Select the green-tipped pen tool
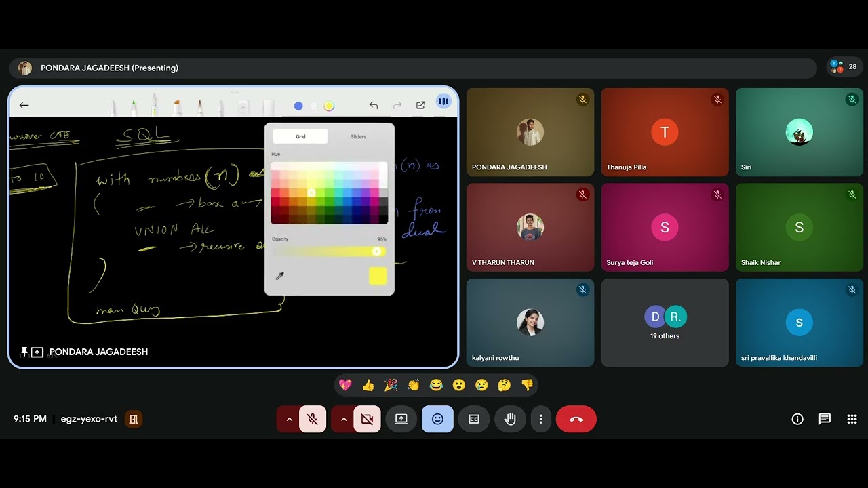The height and width of the screenshot is (488, 868). click(x=134, y=107)
